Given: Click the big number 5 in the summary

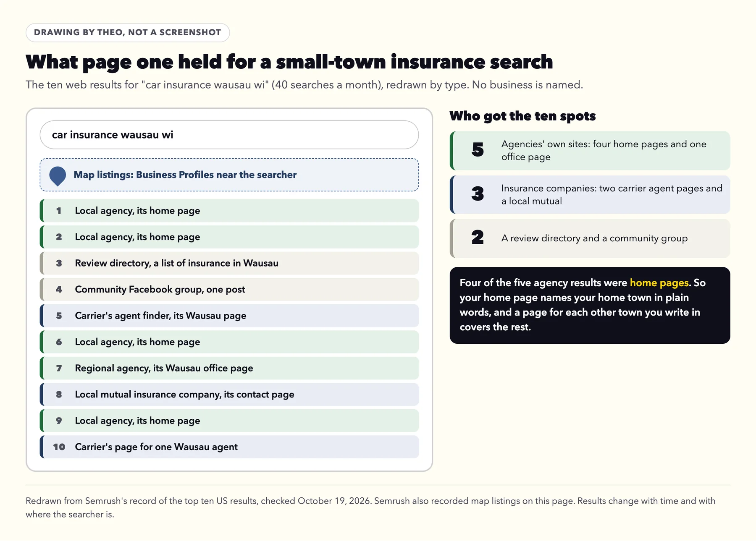Looking at the screenshot, I should click(x=478, y=150).
